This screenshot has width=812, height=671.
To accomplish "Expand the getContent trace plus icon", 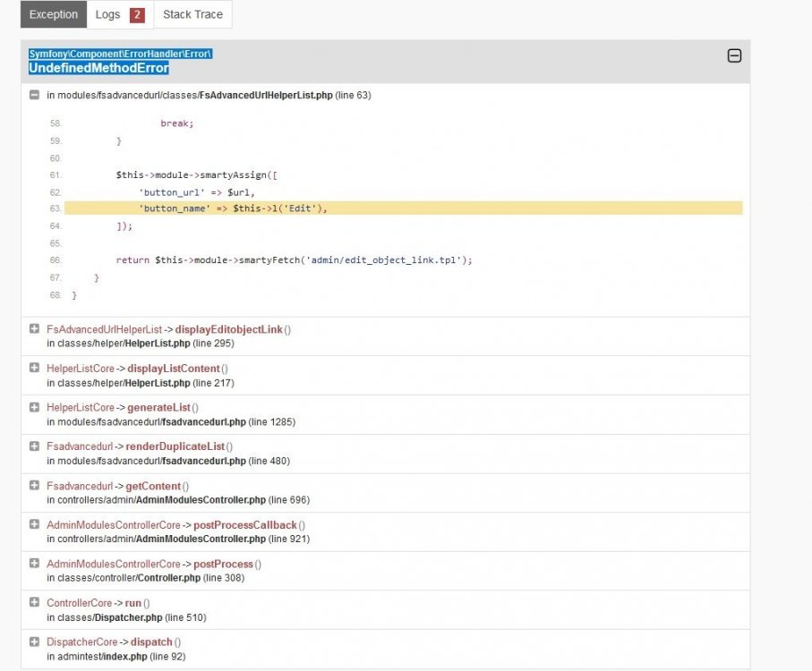I will click(34, 485).
